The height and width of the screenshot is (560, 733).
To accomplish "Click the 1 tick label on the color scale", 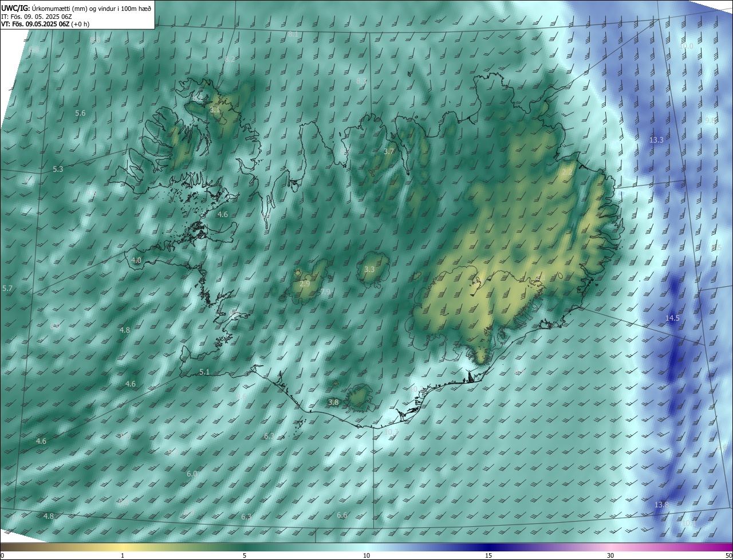I will 123,555.
